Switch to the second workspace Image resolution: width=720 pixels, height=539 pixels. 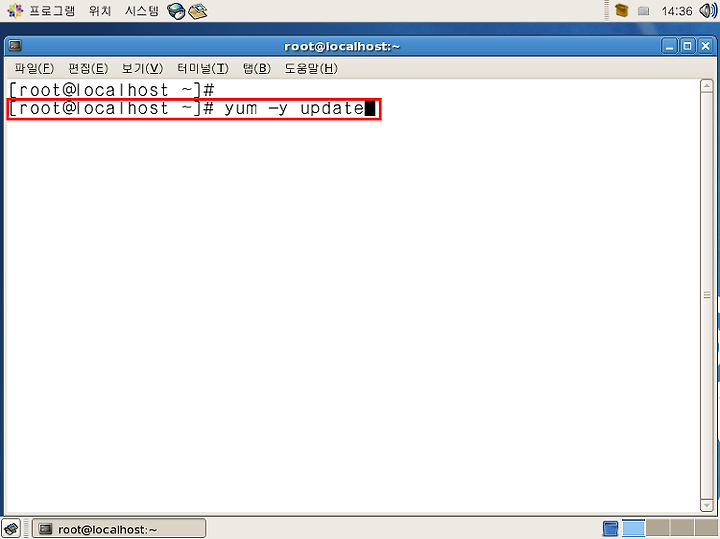coord(658,528)
